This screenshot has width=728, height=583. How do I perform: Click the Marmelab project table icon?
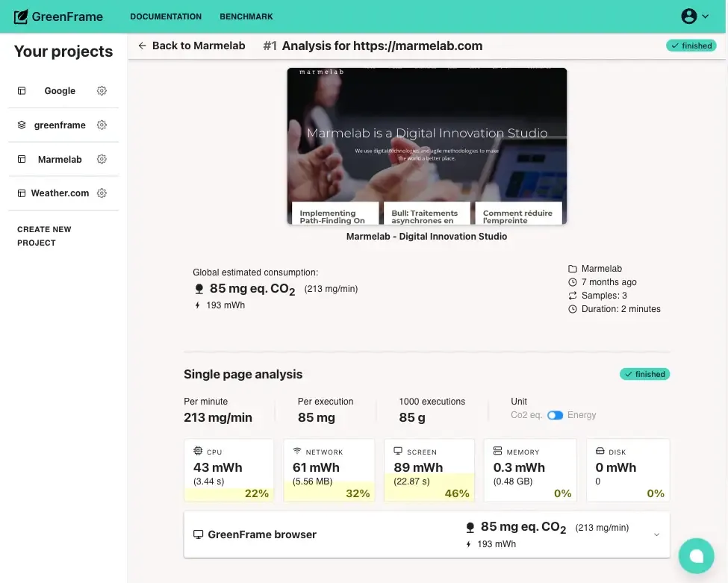[22, 159]
